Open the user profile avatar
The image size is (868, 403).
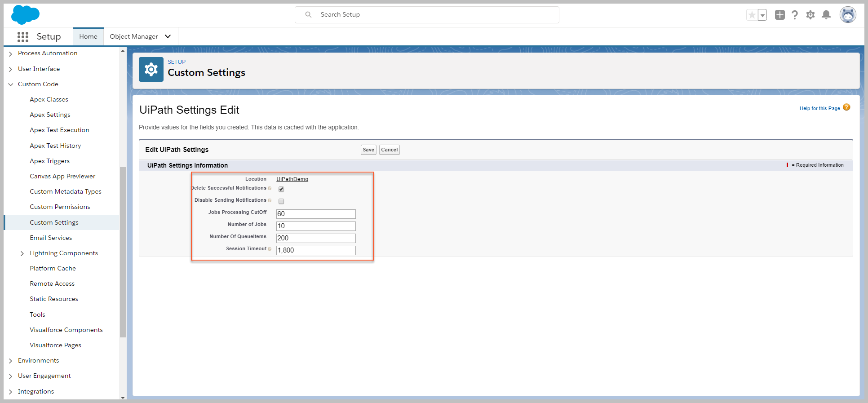(848, 15)
